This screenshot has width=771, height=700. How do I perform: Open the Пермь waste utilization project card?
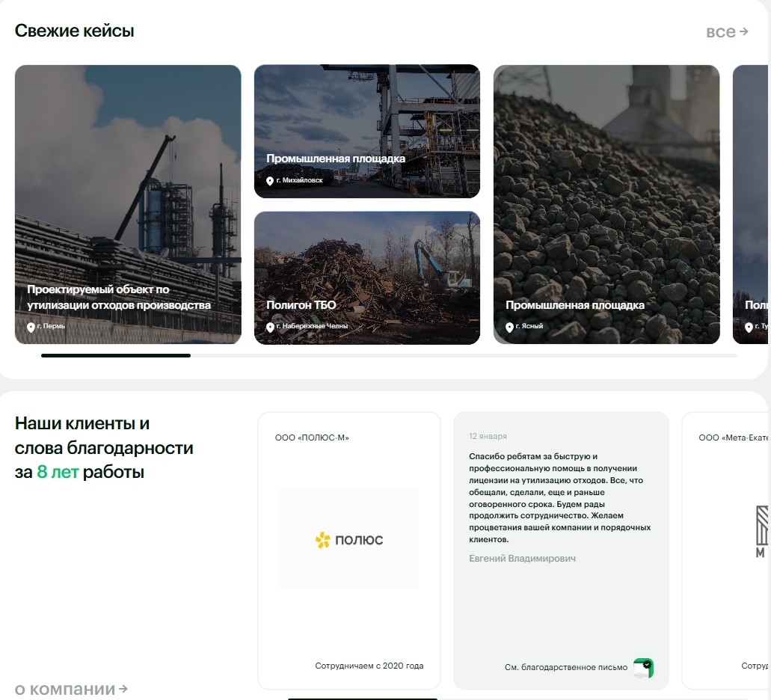coord(128,204)
